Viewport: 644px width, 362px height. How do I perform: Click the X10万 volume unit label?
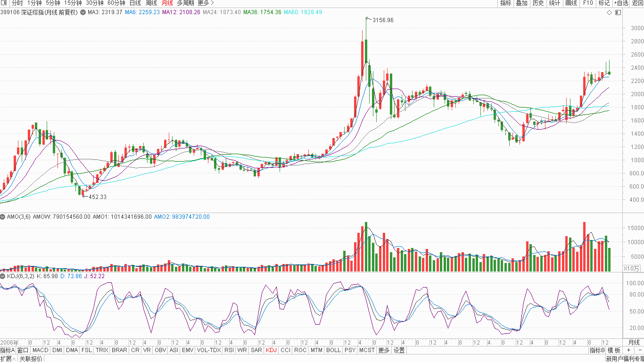click(632, 269)
